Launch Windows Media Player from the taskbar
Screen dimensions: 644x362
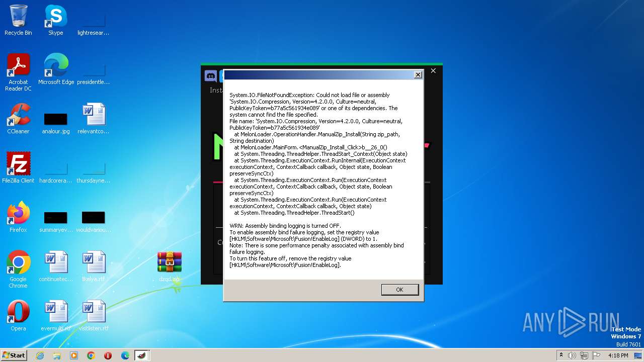[x=74, y=355]
